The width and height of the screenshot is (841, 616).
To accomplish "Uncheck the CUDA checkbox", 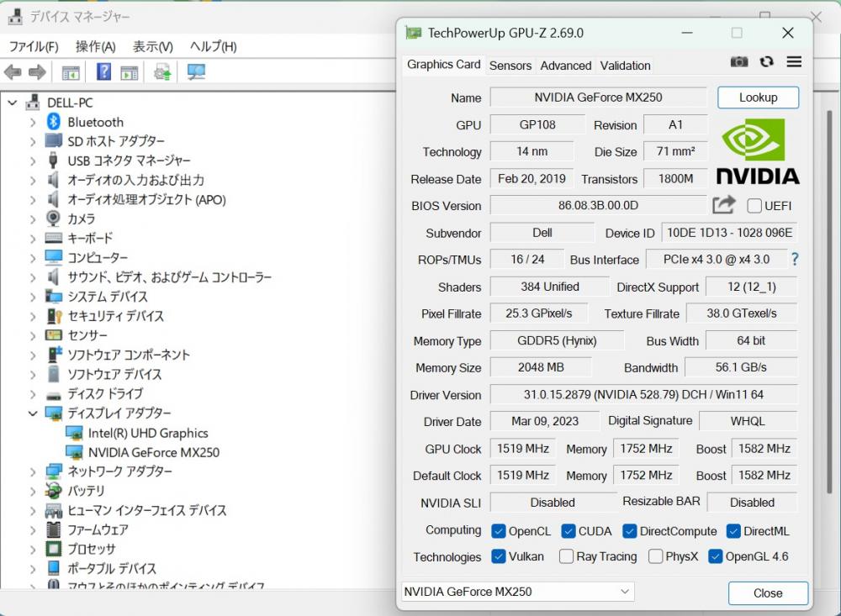I will click(569, 531).
